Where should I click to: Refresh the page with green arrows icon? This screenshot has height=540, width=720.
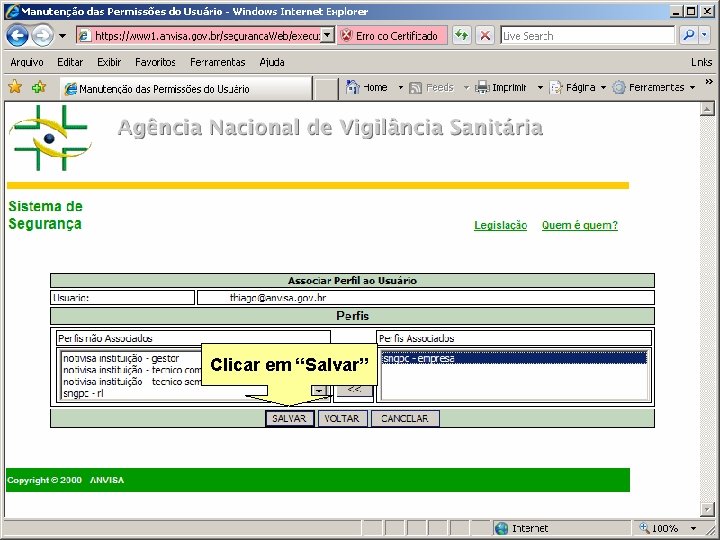click(x=462, y=35)
